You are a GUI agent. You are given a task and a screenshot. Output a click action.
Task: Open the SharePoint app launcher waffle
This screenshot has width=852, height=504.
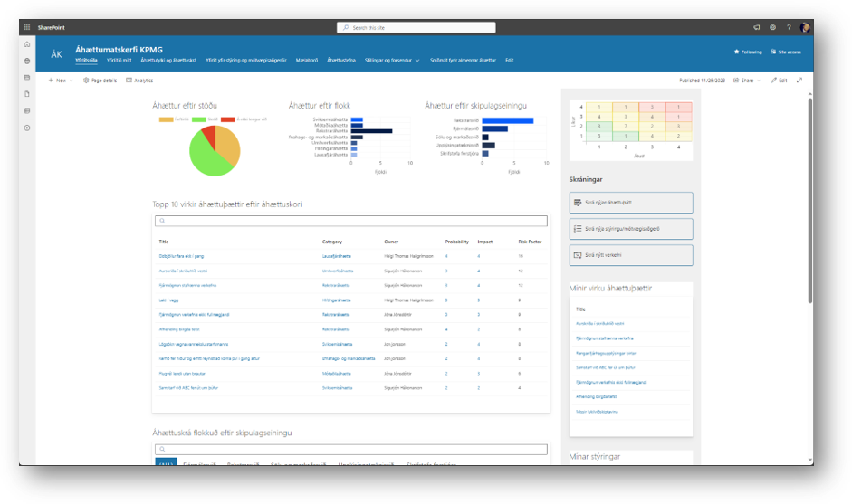(26, 27)
